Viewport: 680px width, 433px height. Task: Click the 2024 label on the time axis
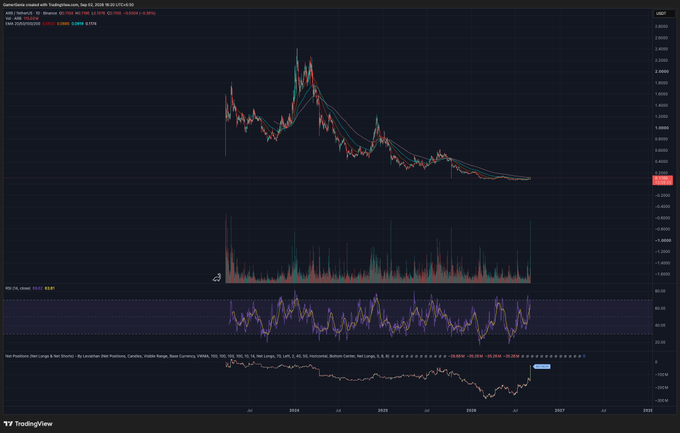[294, 410]
